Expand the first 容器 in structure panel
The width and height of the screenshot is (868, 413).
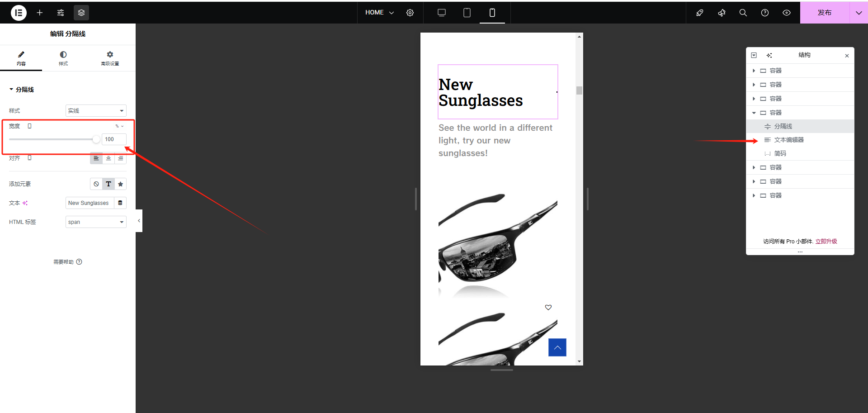pos(754,71)
